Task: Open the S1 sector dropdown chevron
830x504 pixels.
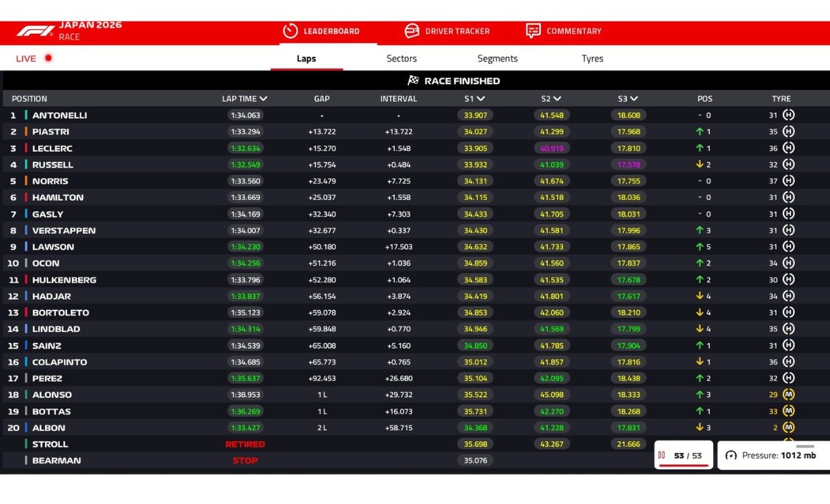Action: point(481,99)
